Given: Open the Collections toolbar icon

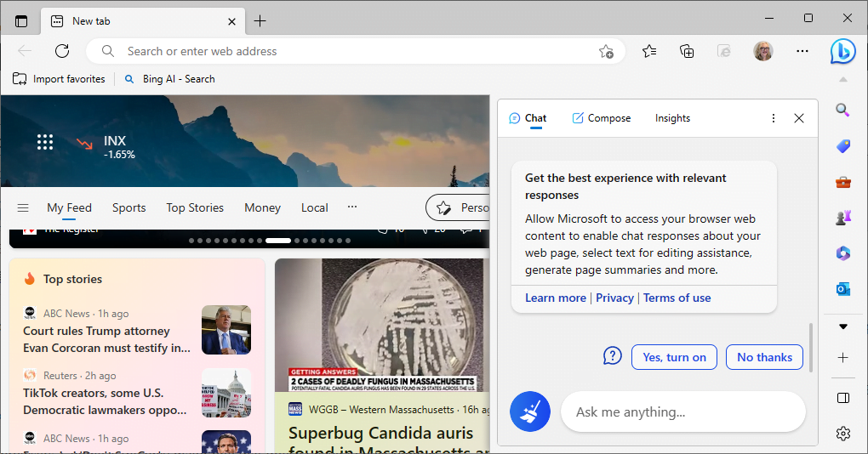Looking at the screenshot, I should tap(687, 51).
